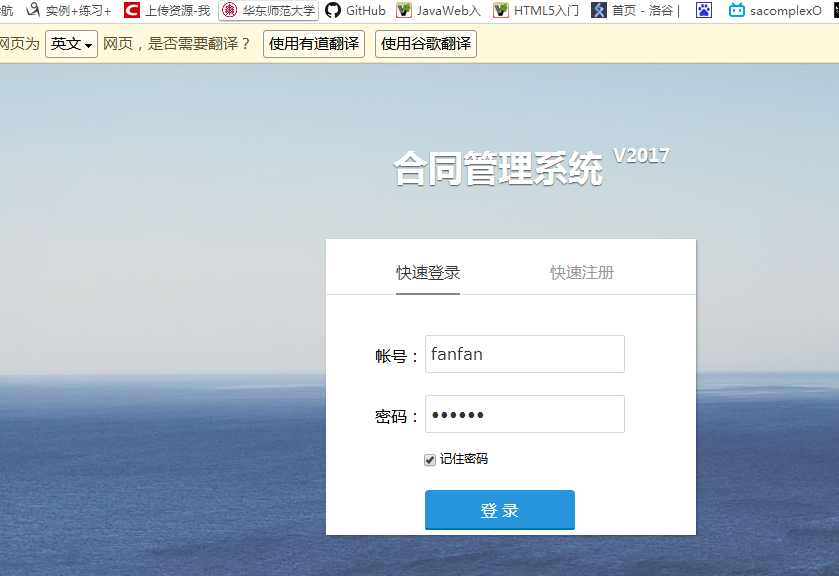This screenshot has height=576, width=839.
Task: Open the 英文 language dropdown
Action: (71, 44)
